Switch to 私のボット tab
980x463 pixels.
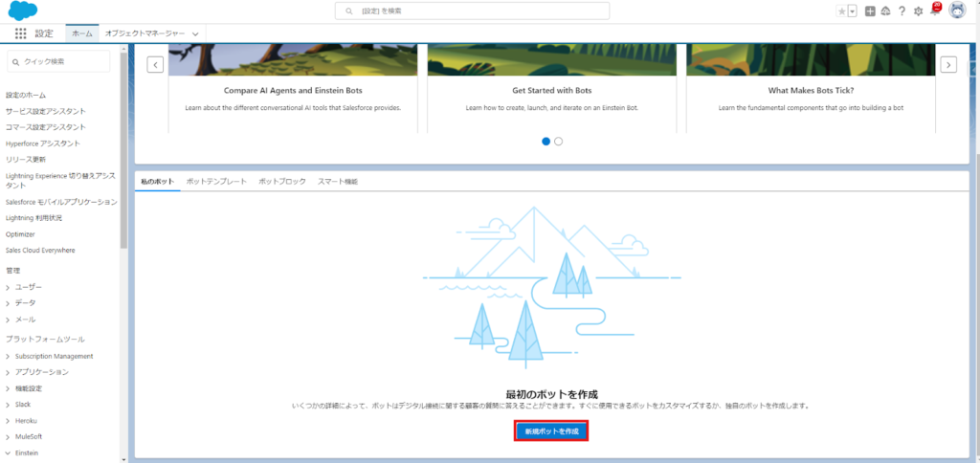[158, 181]
